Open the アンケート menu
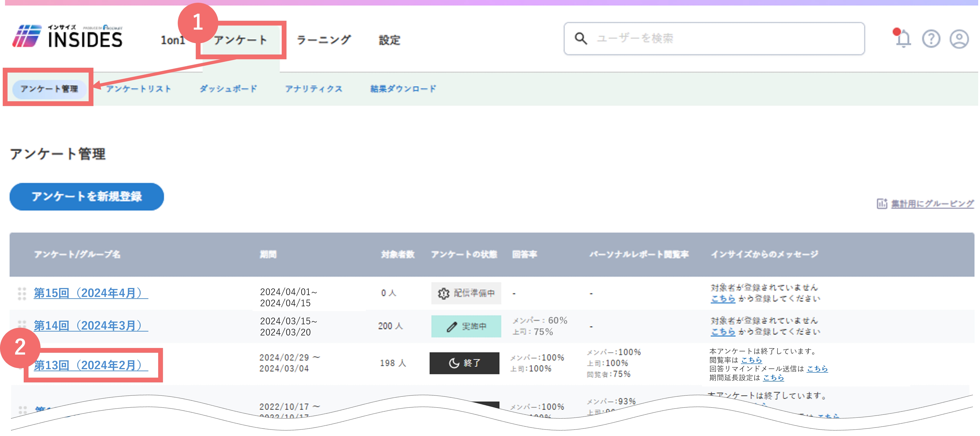 pos(240,40)
